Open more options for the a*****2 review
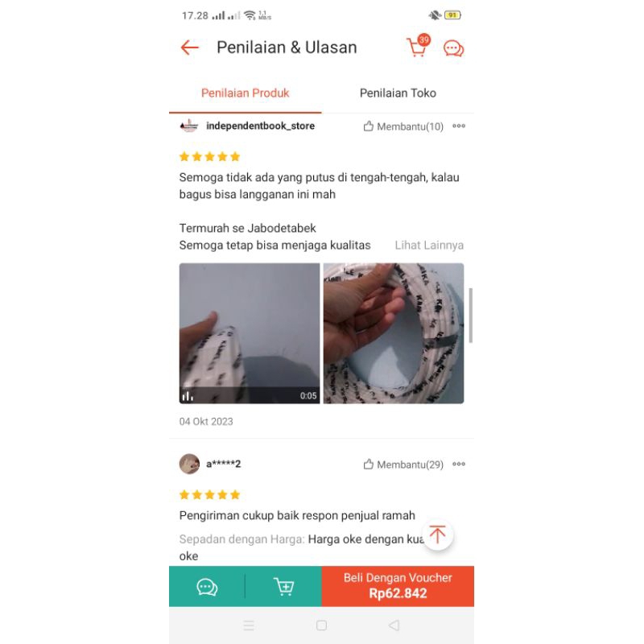Screen dimensions: 644x644 click(459, 464)
